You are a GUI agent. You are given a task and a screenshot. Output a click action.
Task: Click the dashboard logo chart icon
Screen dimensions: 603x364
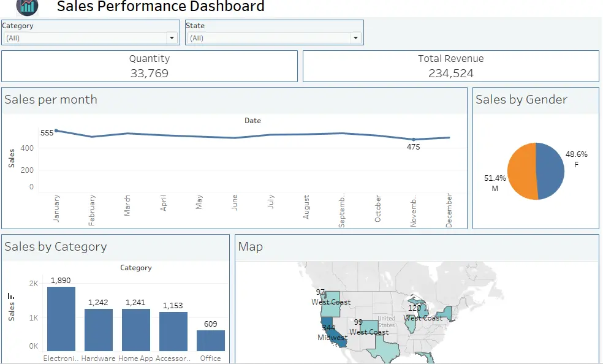(28, 7)
